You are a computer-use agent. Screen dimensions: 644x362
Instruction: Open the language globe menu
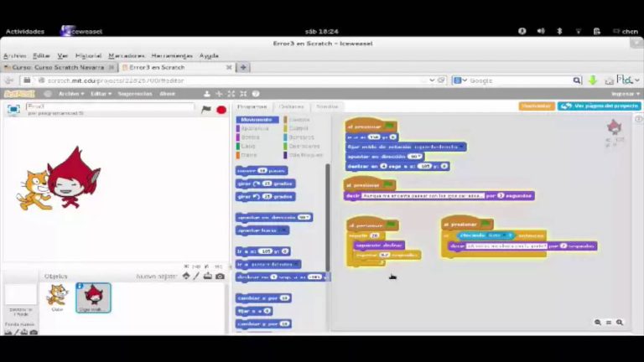pos(48,94)
